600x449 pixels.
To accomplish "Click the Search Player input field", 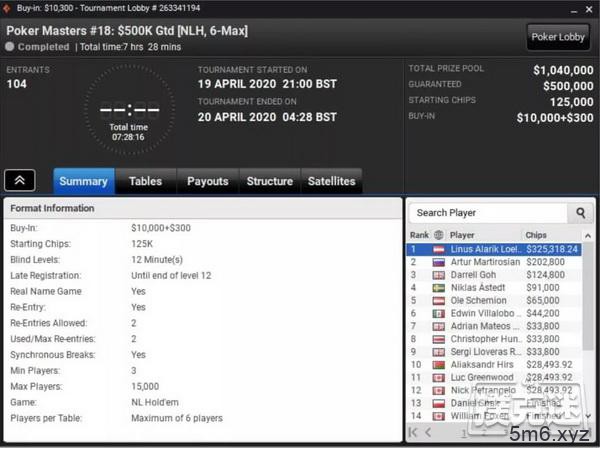I will 489,213.
